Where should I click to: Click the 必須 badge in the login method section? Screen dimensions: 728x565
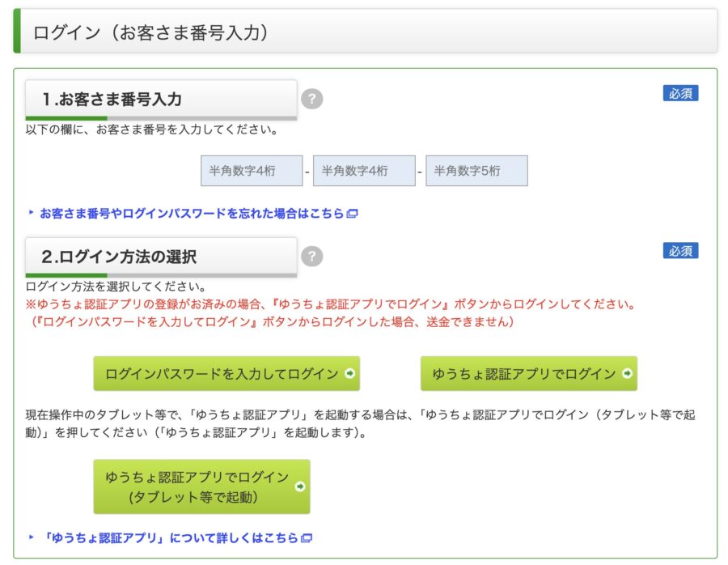(x=679, y=251)
